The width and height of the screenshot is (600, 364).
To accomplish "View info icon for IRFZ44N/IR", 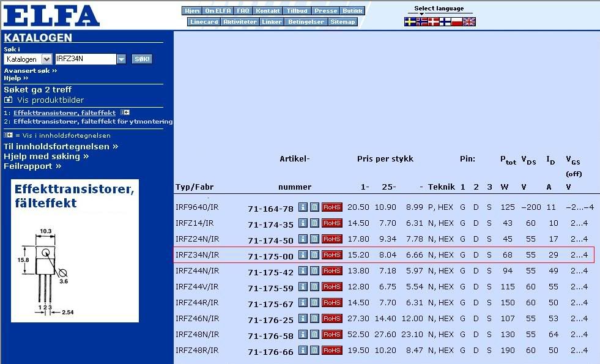I will click(303, 270).
